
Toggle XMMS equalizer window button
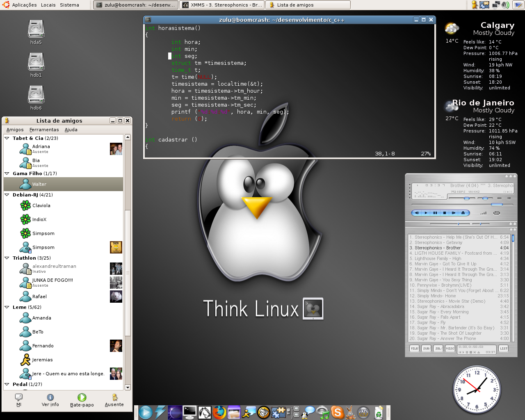click(x=499, y=198)
